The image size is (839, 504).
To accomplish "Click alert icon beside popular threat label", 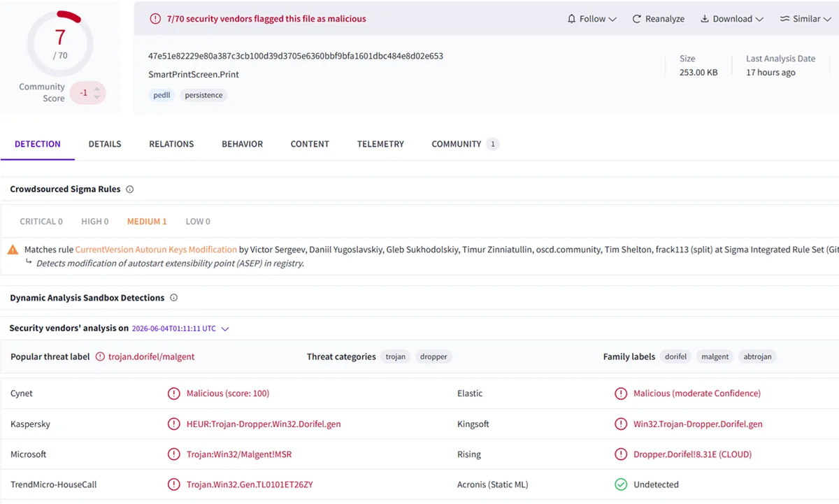I will (100, 357).
